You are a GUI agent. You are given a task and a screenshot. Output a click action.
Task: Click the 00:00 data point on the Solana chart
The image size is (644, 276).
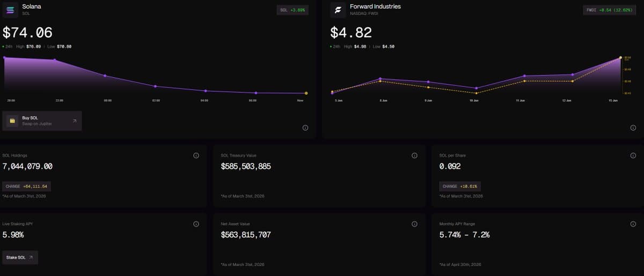(x=105, y=76)
